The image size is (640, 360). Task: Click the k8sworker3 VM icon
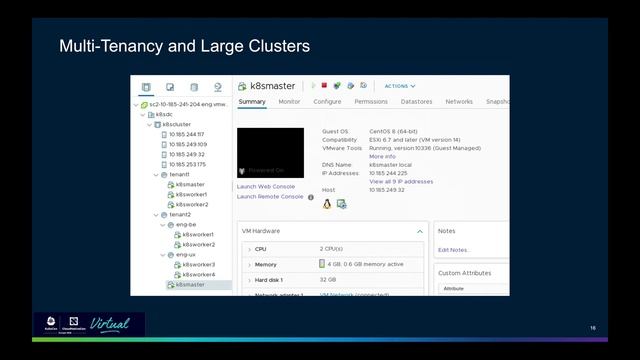point(178,265)
